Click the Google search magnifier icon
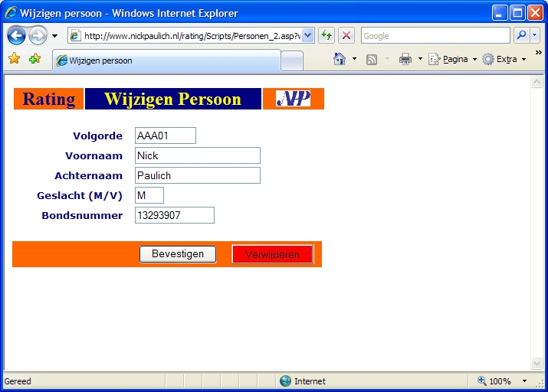This screenshot has height=392, width=548. (x=520, y=36)
